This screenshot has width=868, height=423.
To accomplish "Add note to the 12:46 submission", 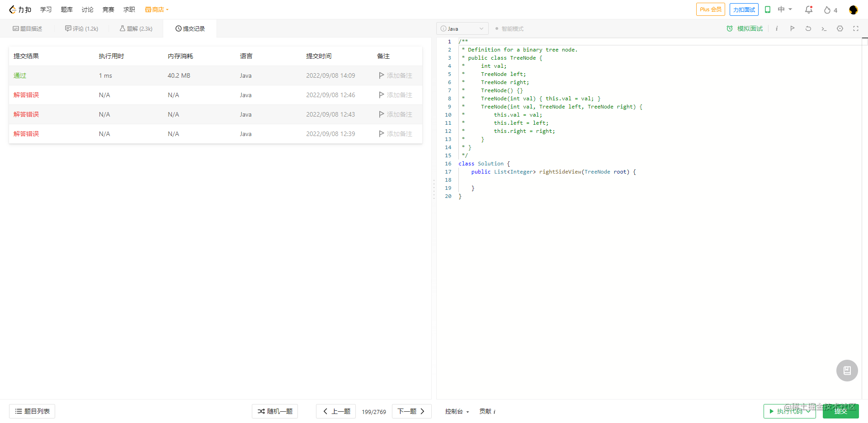I will [x=396, y=95].
